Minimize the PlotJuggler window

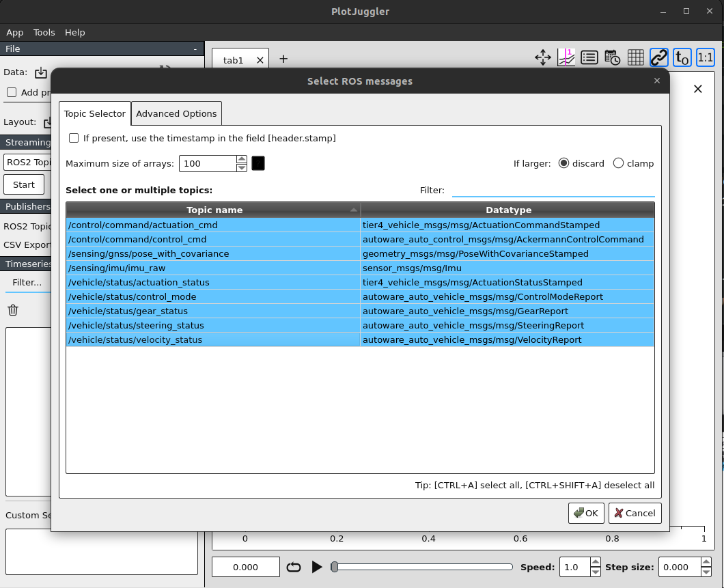pyautogui.click(x=663, y=12)
